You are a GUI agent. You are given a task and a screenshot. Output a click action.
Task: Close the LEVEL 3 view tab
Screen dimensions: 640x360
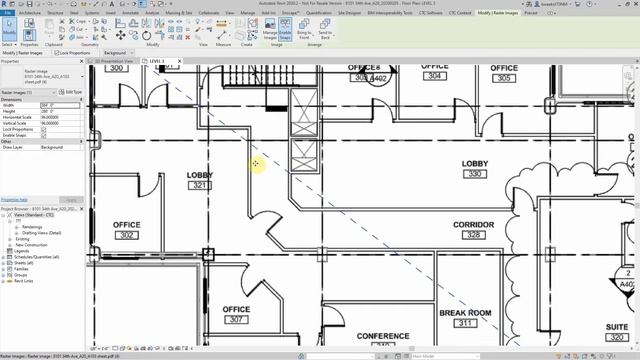coord(179,61)
